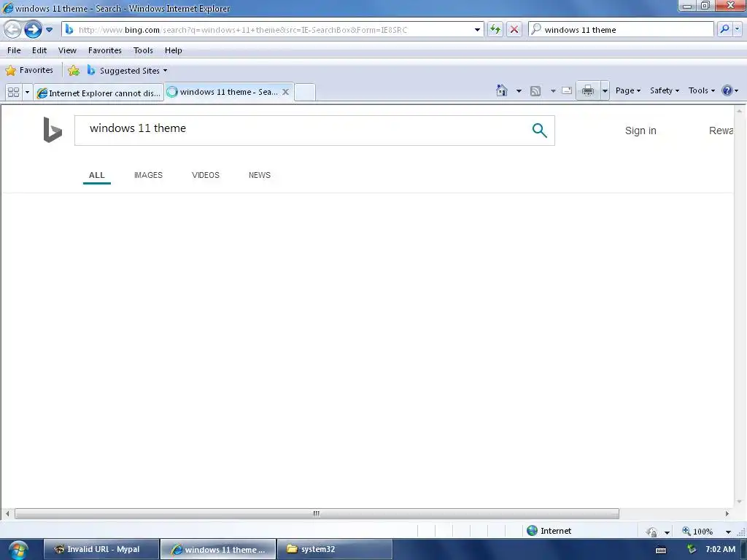Open the Tools command bar menu

tap(701, 90)
